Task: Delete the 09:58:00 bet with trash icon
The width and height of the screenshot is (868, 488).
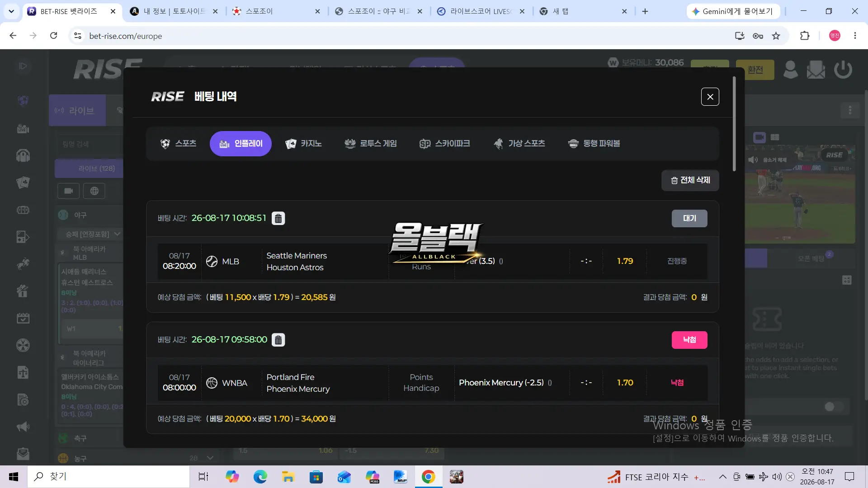Action: 278,340
